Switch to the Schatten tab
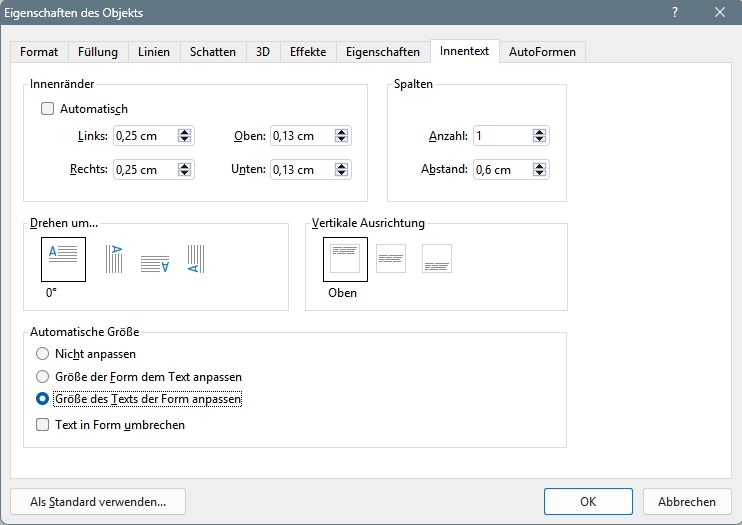Screen dimensions: 742x525 (x=213, y=52)
